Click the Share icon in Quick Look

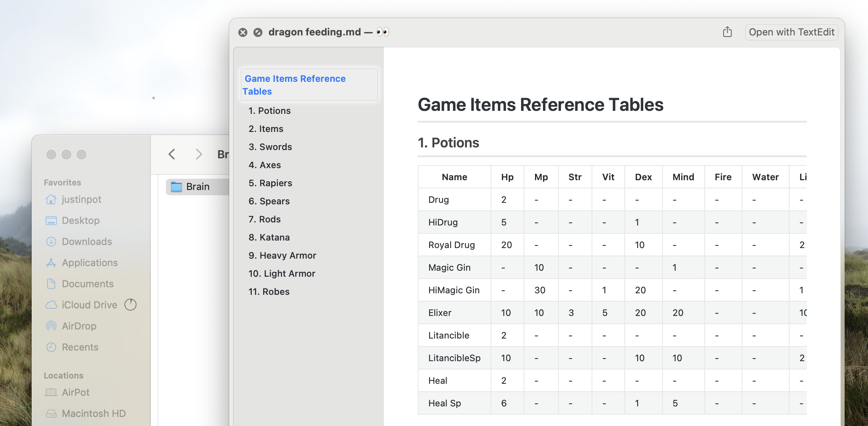[x=727, y=32]
